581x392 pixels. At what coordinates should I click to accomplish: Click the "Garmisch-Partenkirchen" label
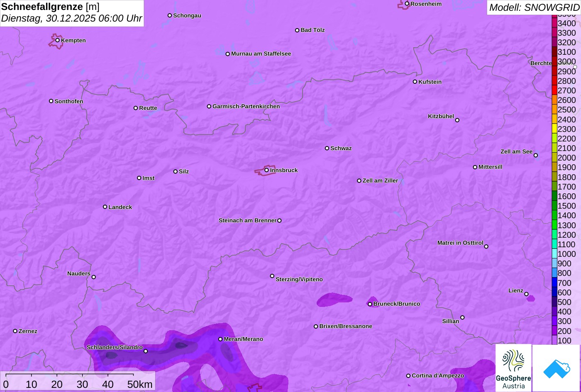tap(246, 106)
